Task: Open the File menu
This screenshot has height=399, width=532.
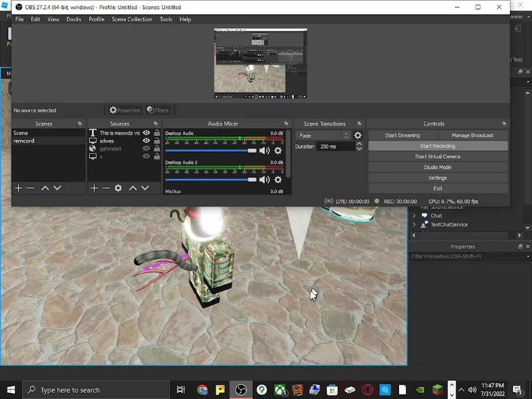Action: pos(20,20)
